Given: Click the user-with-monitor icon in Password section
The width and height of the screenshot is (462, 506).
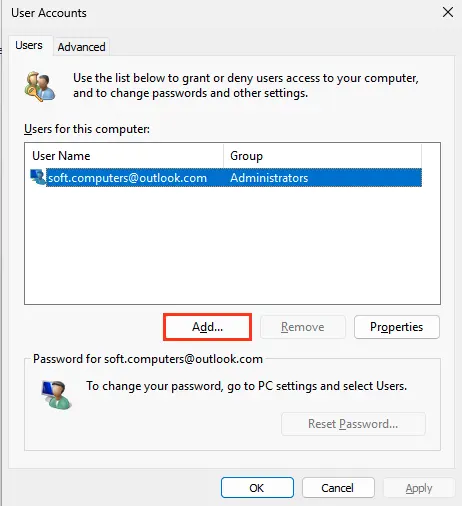Looking at the screenshot, I should [56, 395].
